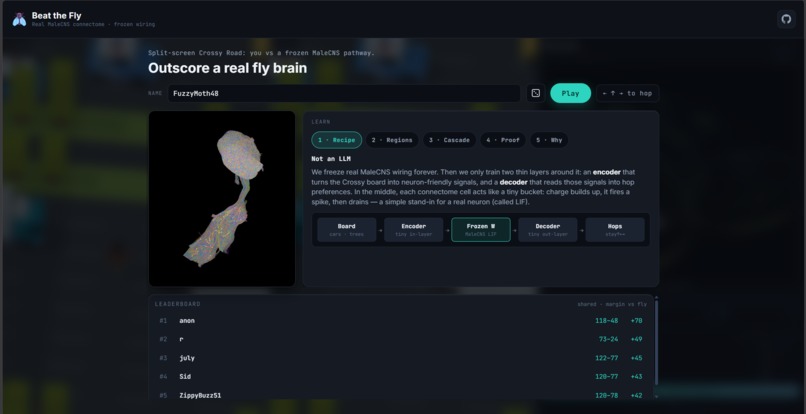Click the '122-77' score
Viewport: 806px width, 414px height.
click(x=607, y=358)
